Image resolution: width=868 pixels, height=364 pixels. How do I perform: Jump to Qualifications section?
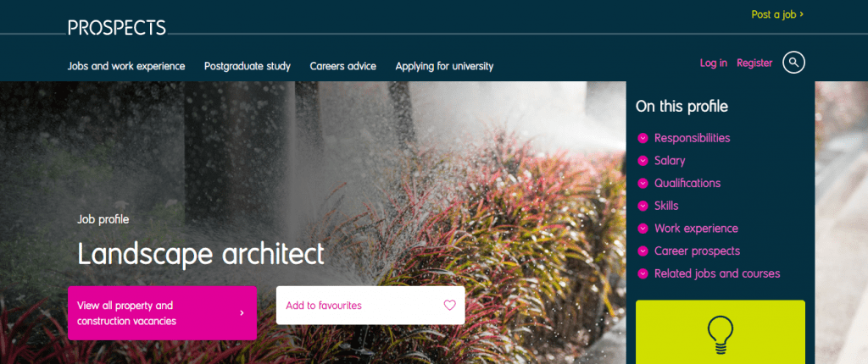click(x=687, y=183)
